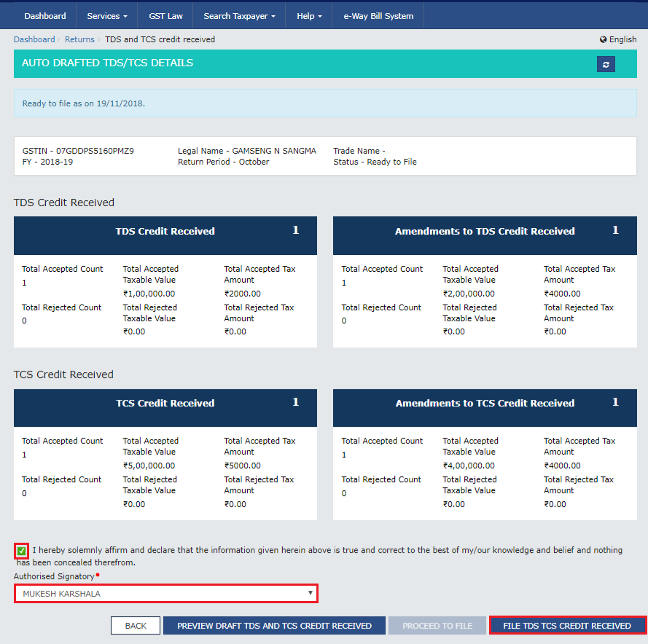Click 'Return Period - October' text
This screenshot has width=648, height=644.
pos(223,162)
